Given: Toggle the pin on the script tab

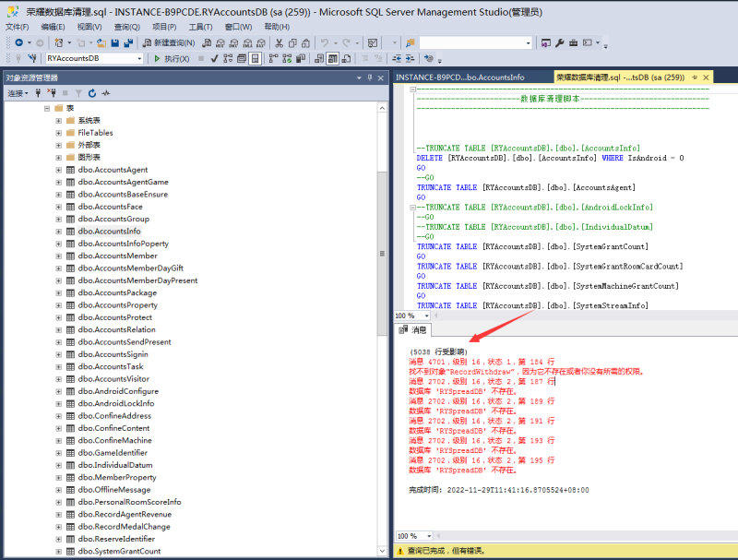Looking at the screenshot, I should (x=695, y=77).
